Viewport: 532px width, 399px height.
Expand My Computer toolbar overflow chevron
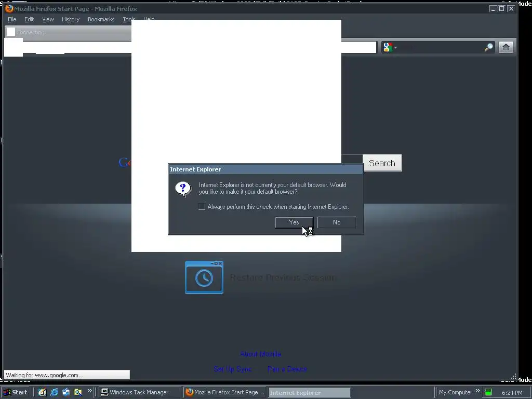coord(478,391)
